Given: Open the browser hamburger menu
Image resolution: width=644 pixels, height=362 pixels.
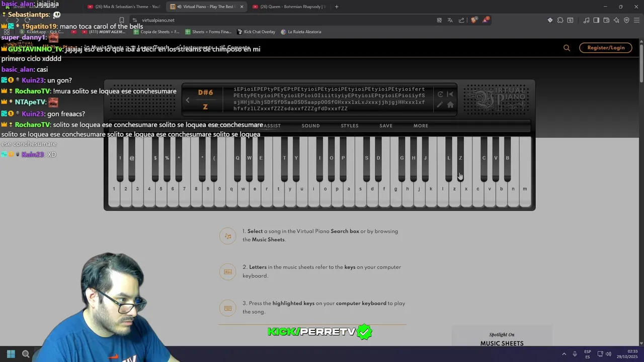Looking at the screenshot, I should click(636, 20).
